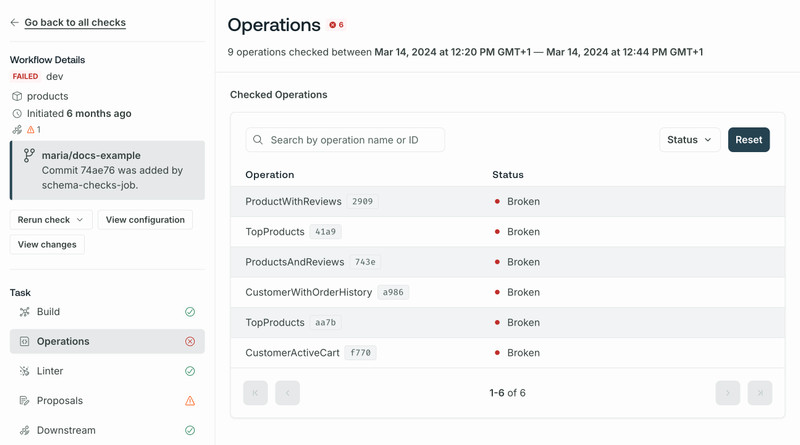Reset the operation filters
This screenshot has height=445, width=800.
(x=748, y=140)
